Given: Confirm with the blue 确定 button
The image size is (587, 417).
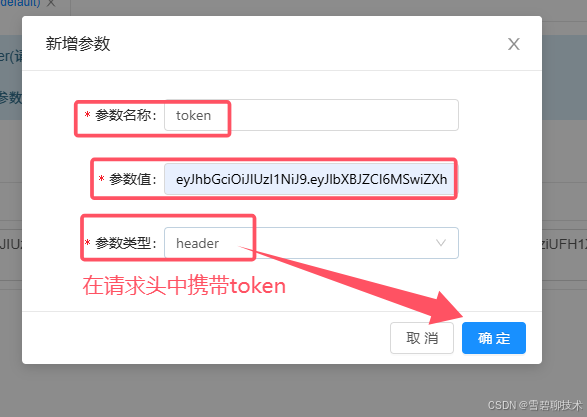Looking at the screenshot, I should click(x=494, y=338).
